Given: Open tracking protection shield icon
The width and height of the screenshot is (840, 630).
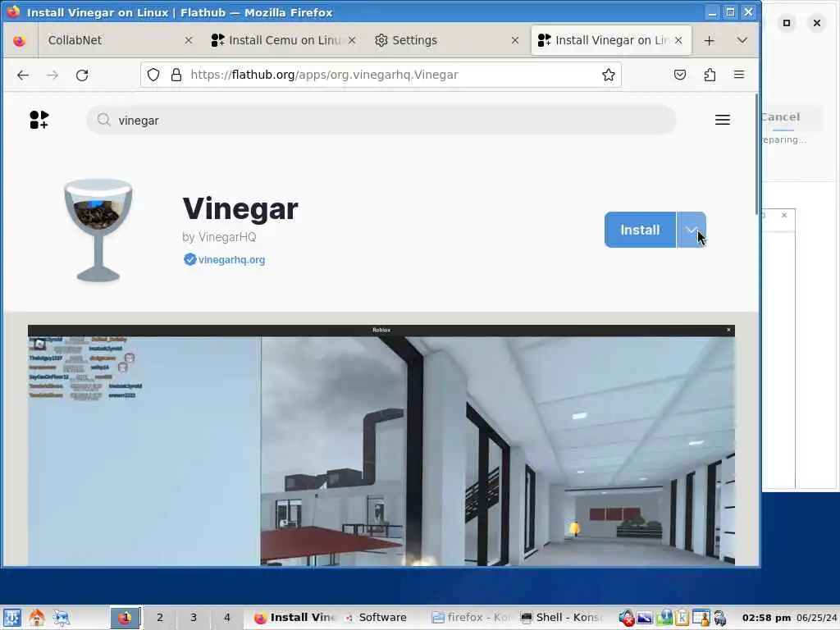Looking at the screenshot, I should click(153, 75).
